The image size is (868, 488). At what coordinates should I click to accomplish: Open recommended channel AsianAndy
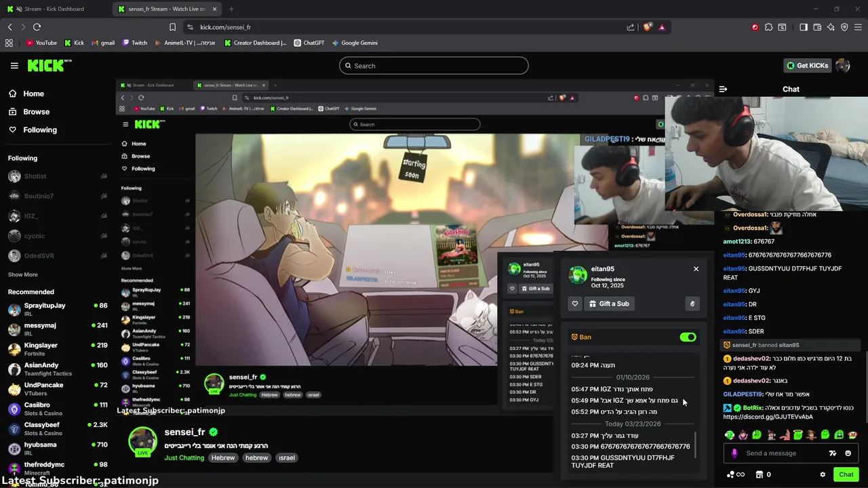[x=57, y=369]
